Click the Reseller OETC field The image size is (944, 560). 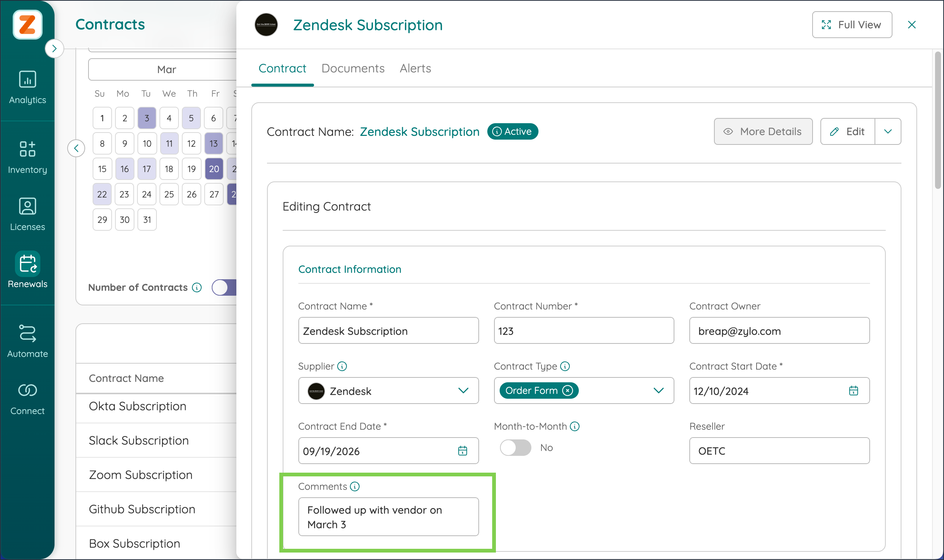tap(779, 451)
